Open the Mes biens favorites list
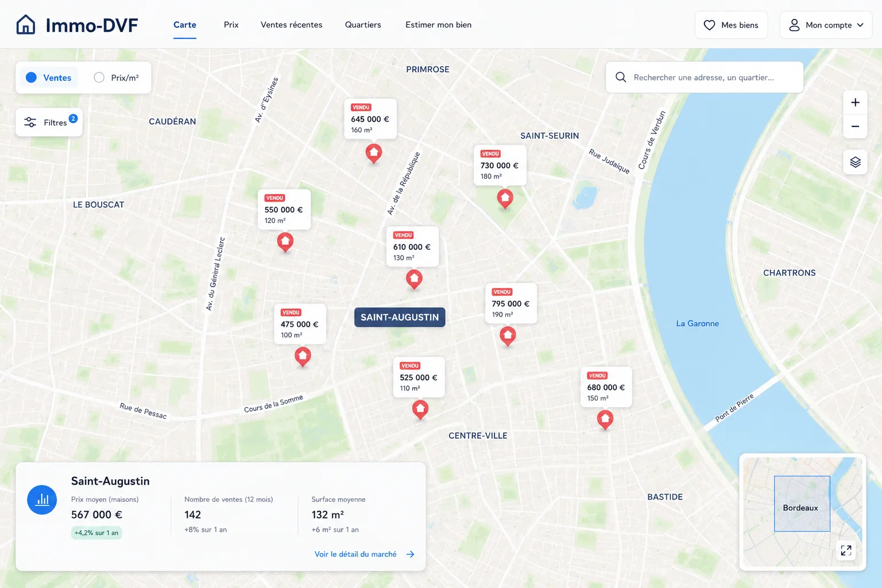882x588 pixels. tap(731, 25)
